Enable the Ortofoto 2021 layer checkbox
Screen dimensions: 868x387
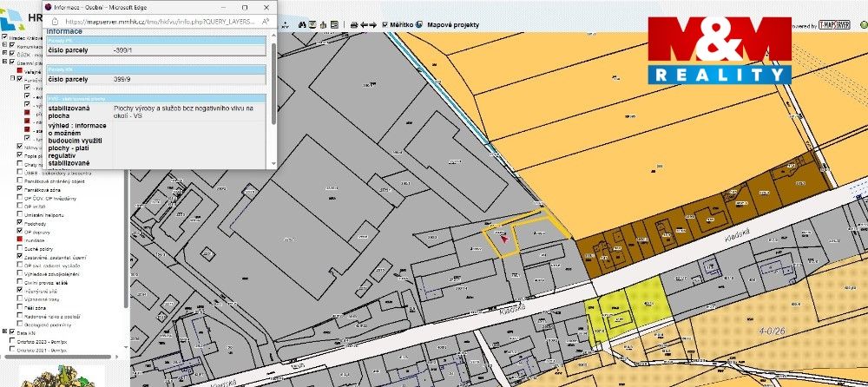pos(12,349)
